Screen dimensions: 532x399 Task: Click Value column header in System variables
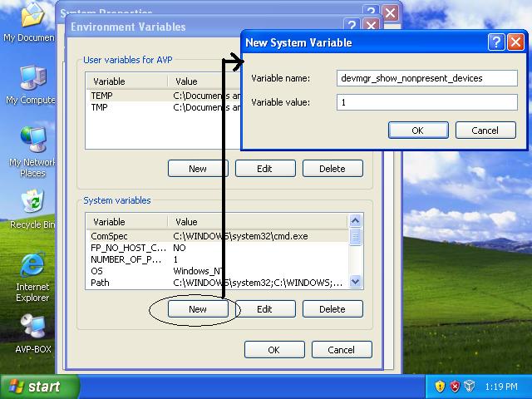pyautogui.click(x=258, y=222)
